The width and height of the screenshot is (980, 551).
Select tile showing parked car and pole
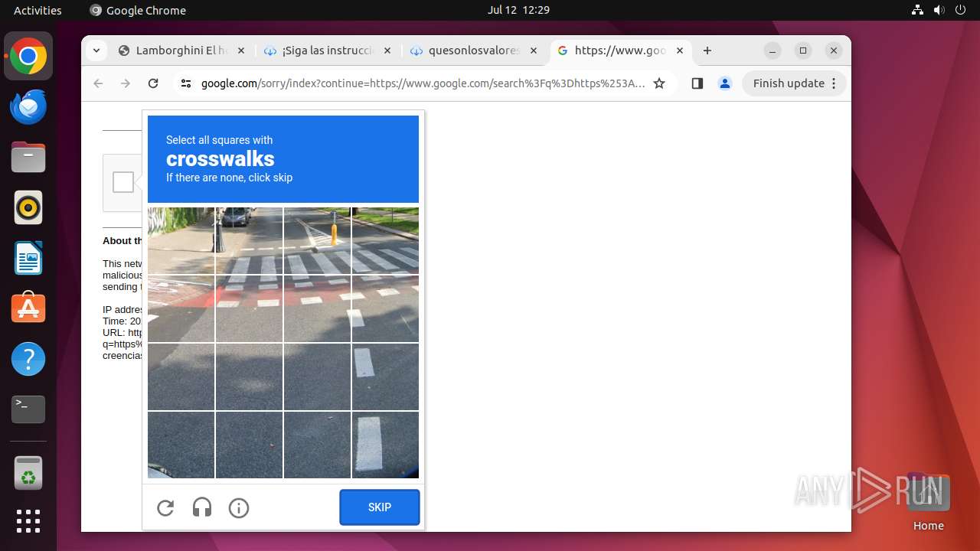pyautogui.click(x=249, y=240)
